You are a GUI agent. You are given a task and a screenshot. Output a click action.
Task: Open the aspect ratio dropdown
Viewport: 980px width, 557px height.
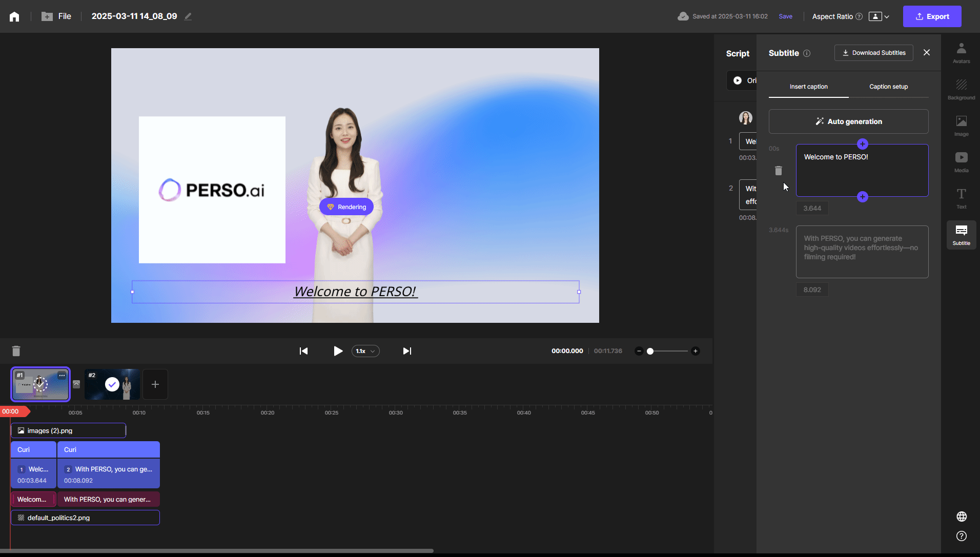[x=879, y=16]
